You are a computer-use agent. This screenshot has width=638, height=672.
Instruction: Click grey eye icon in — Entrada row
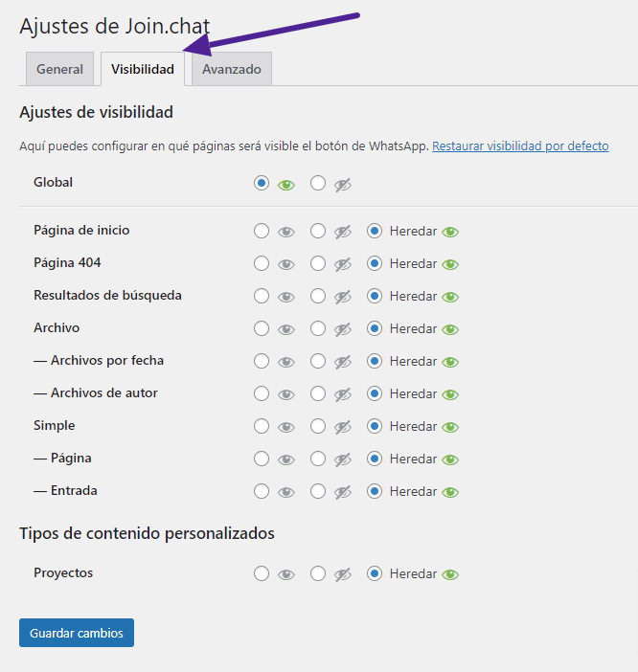(x=286, y=493)
